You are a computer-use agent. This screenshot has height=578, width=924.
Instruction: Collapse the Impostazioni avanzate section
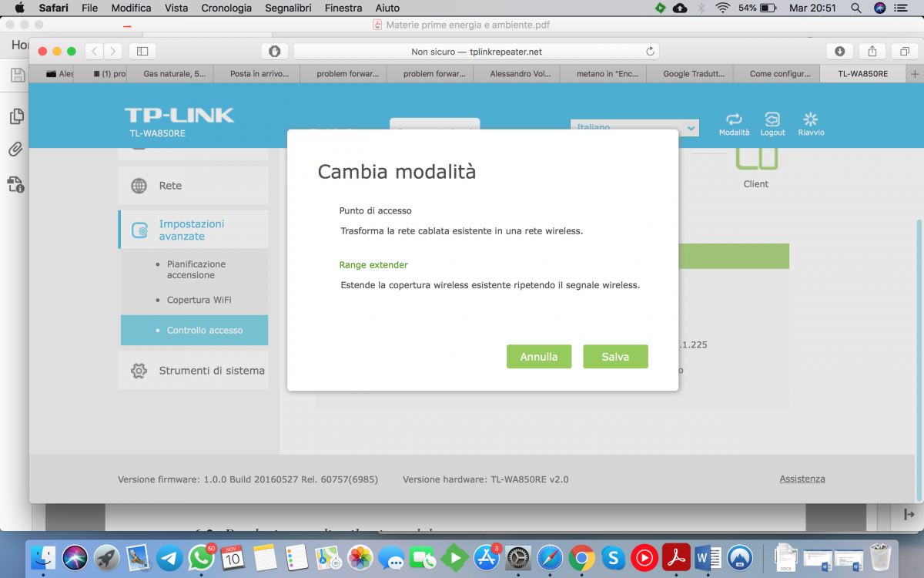point(192,230)
